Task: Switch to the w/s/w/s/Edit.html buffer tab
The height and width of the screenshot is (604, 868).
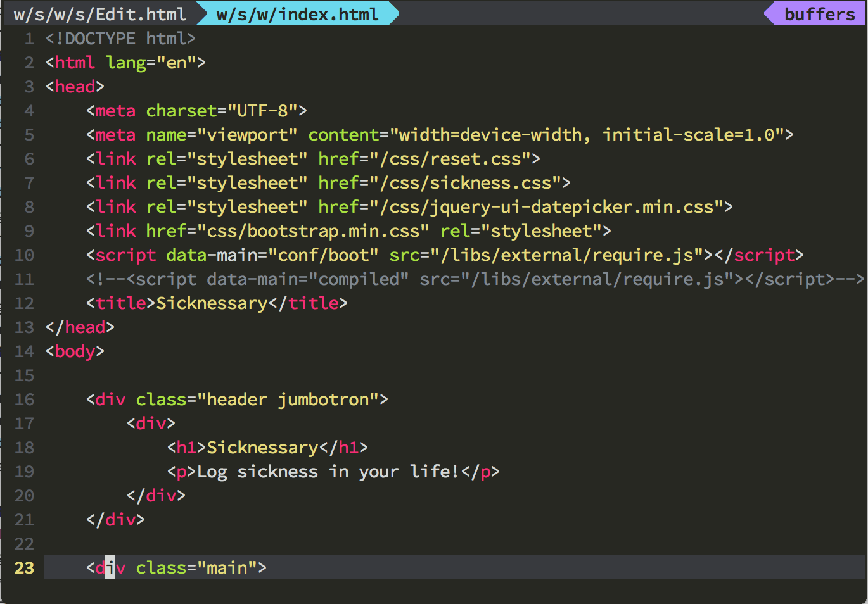Action: (99, 14)
